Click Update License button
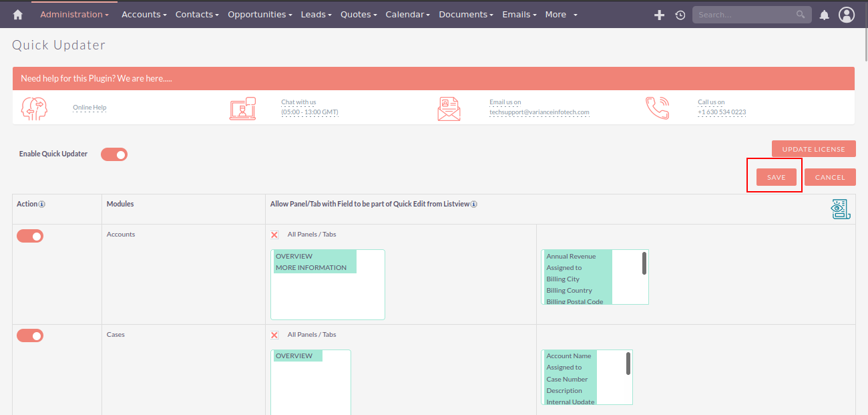868x415 pixels. click(x=814, y=149)
